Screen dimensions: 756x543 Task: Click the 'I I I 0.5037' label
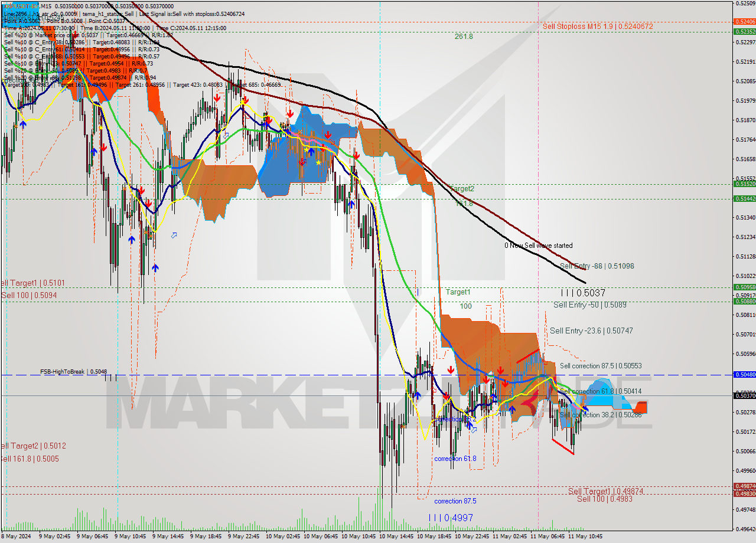[x=583, y=293]
